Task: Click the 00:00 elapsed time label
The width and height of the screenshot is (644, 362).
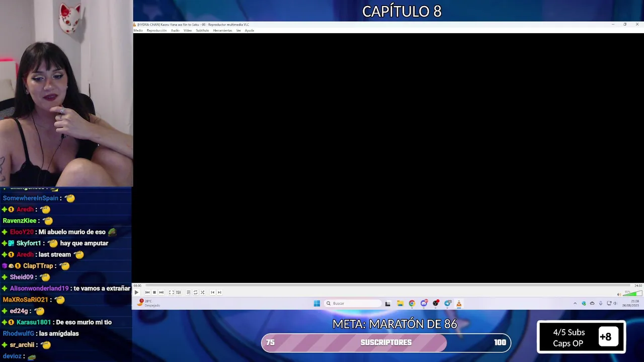Action: 137,286
